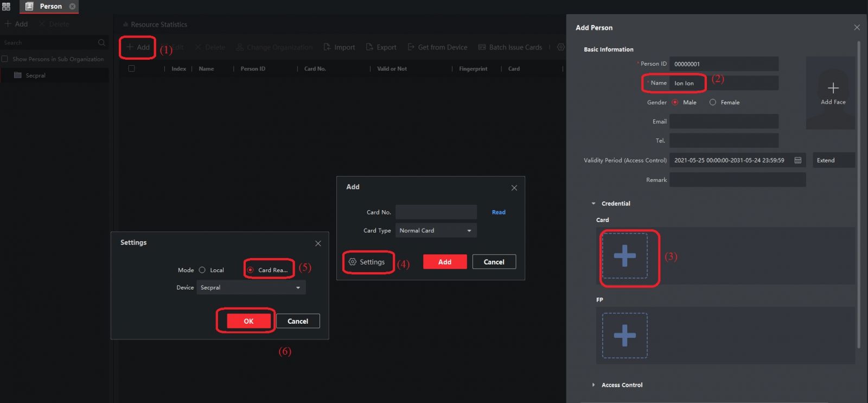The width and height of the screenshot is (868, 403).
Task: Select Local mode radio button
Action: [202, 270]
